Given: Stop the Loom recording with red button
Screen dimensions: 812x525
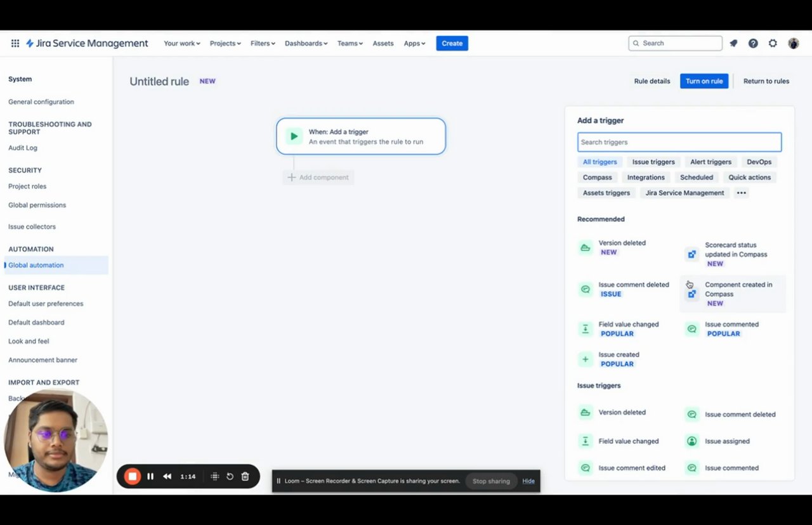Looking at the screenshot, I should [133, 476].
